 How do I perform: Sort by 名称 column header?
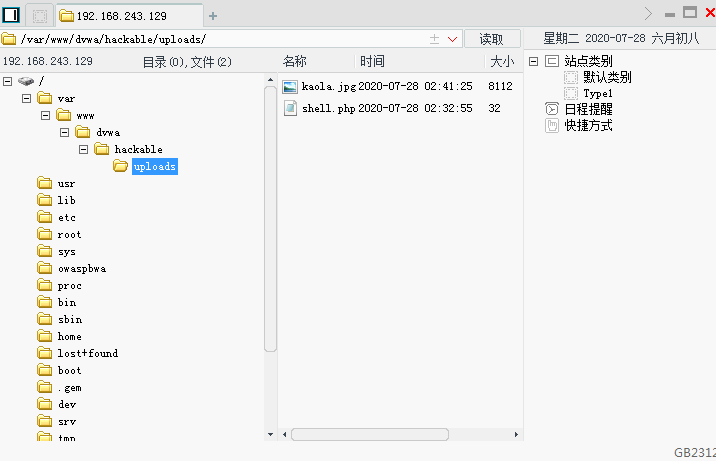click(x=295, y=61)
